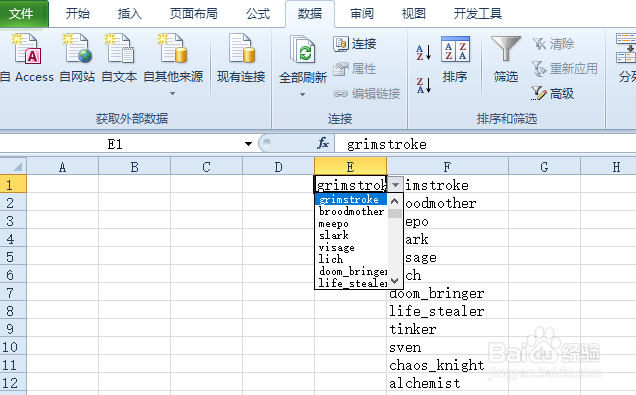The image size is (636, 395).
Task: Select column E header
Action: [x=350, y=167]
